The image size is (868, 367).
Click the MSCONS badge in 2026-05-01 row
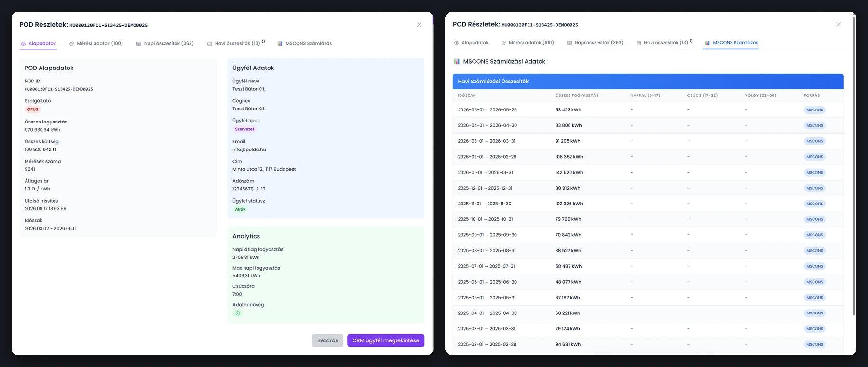pos(814,110)
